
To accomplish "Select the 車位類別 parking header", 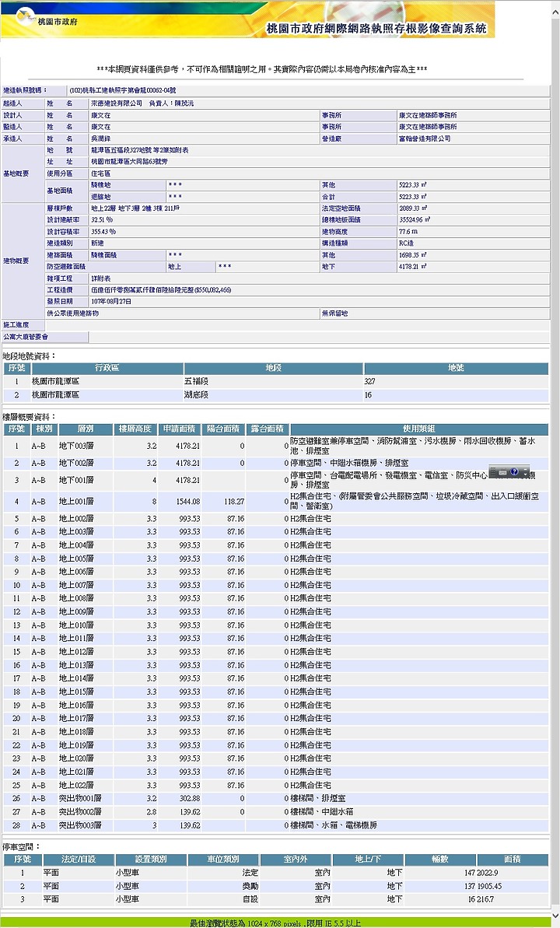I will click(223, 860).
